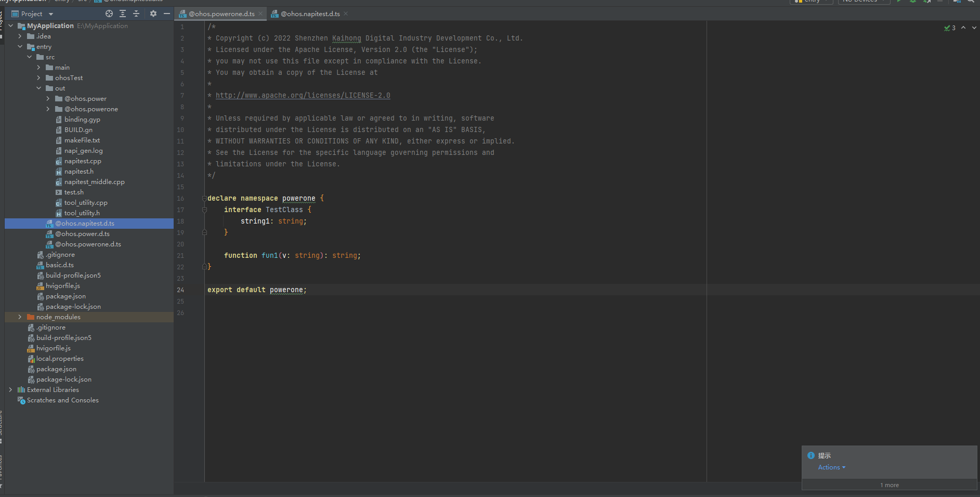Expand the @ohos.powerone folder

point(48,109)
